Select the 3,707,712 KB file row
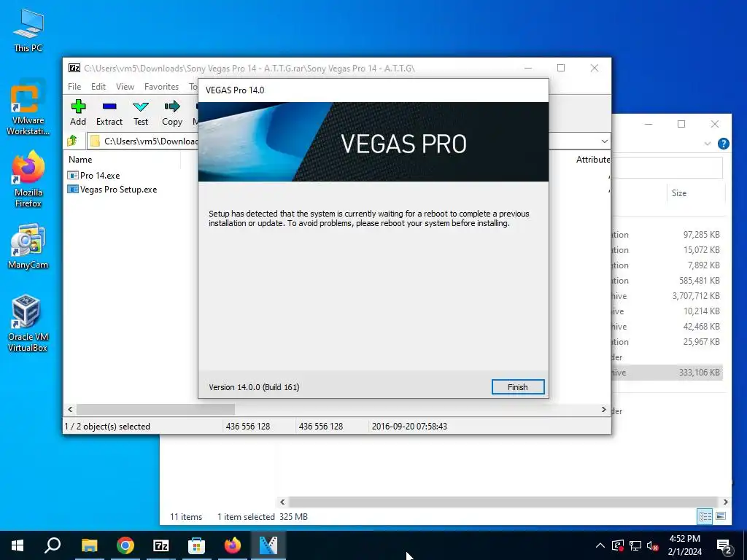747x560 pixels. (x=667, y=296)
